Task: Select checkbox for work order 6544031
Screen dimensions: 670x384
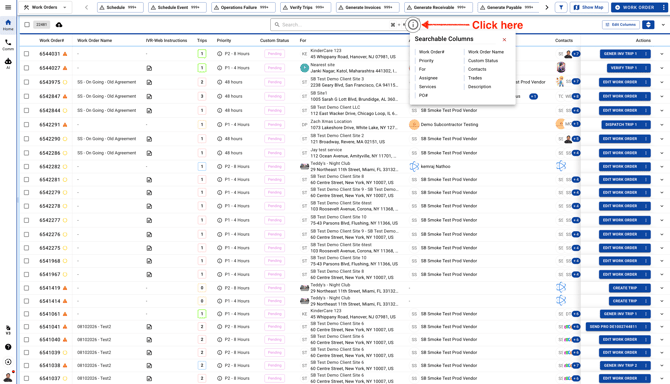Action: 26,54
